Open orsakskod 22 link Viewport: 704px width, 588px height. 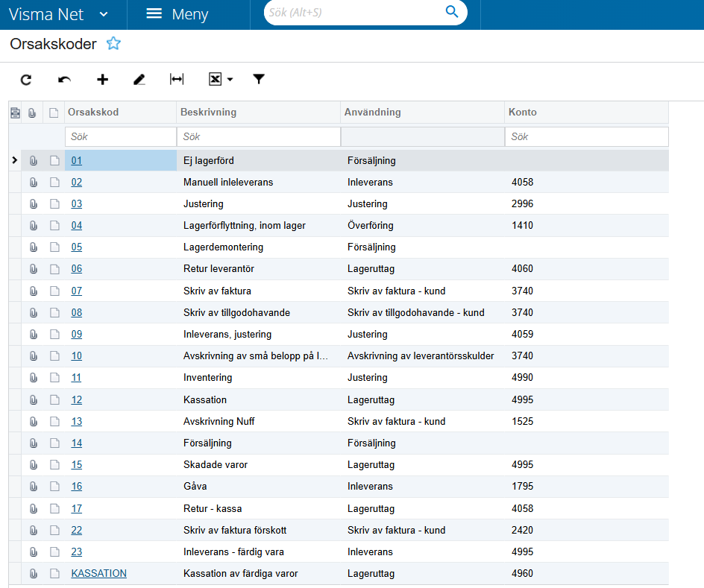(x=76, y=530)
